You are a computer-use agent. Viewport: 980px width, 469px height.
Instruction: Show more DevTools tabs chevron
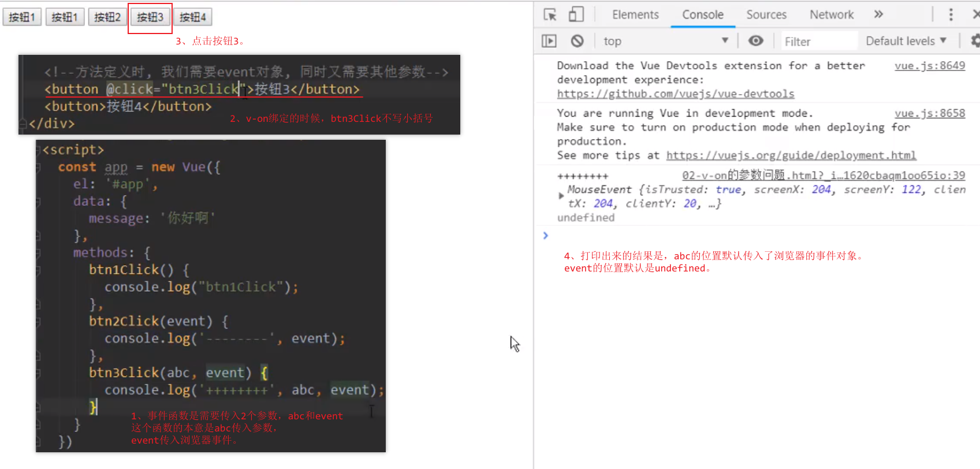tap(878, 14)
